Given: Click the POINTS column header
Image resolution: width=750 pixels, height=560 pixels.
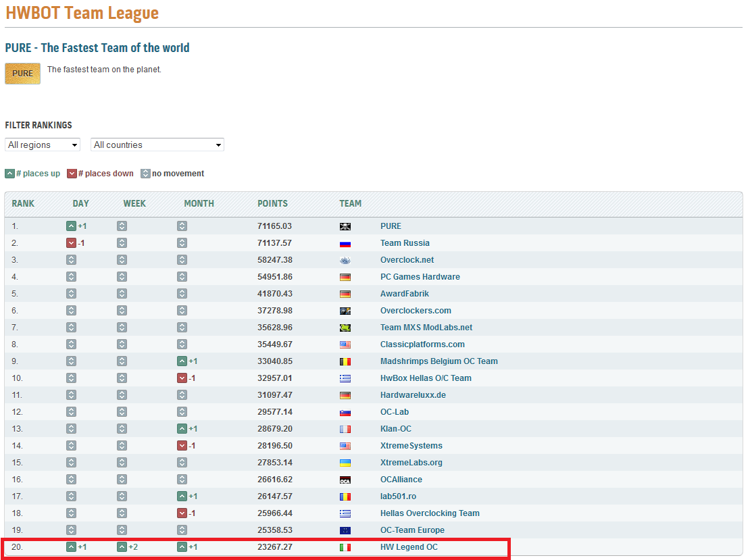Looking at the screenshot, I should click(273, 204).
